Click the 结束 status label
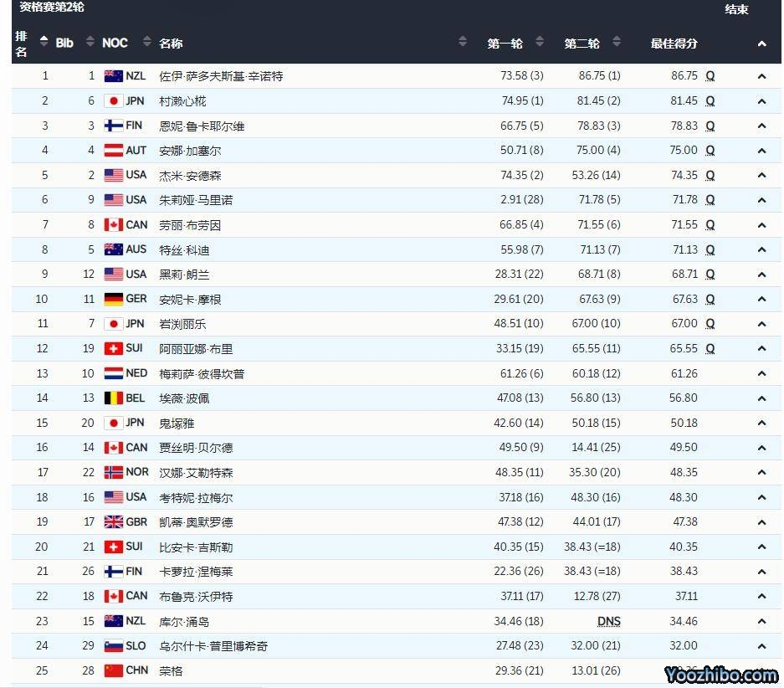Viewport: 784px width, 688px height. (736, 10)
